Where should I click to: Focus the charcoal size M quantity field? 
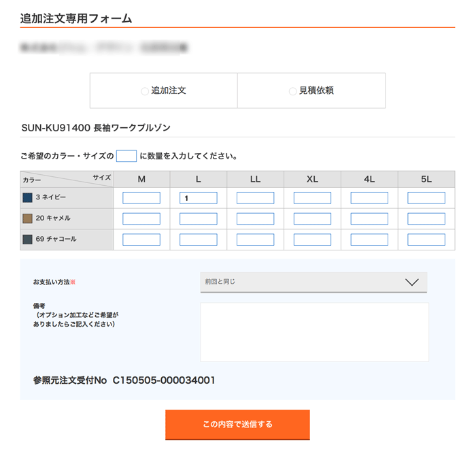141,240
